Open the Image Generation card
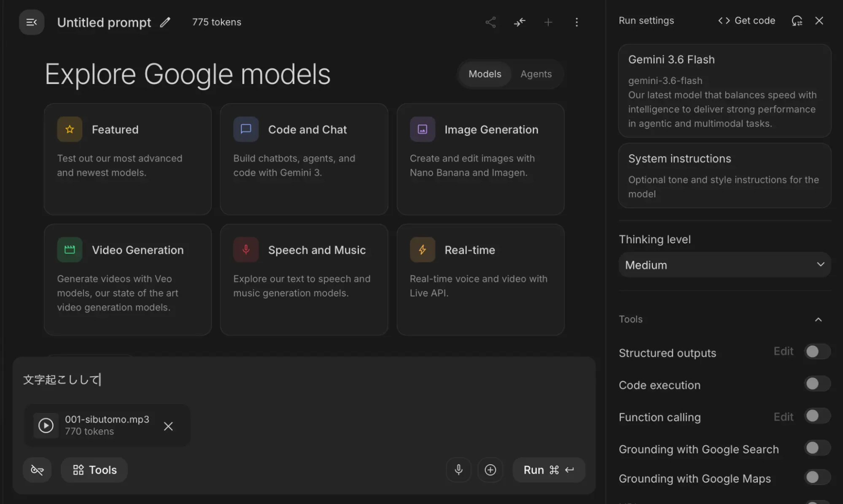Viewport: 843px width, 504px height. point(480,159)
